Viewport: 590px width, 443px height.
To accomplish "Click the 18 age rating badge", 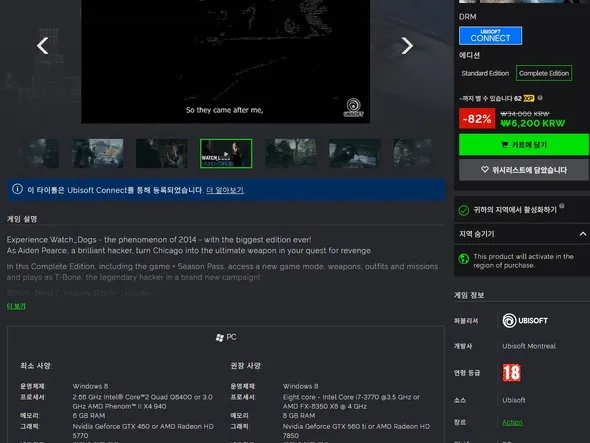I will click(x=512, y=373).
